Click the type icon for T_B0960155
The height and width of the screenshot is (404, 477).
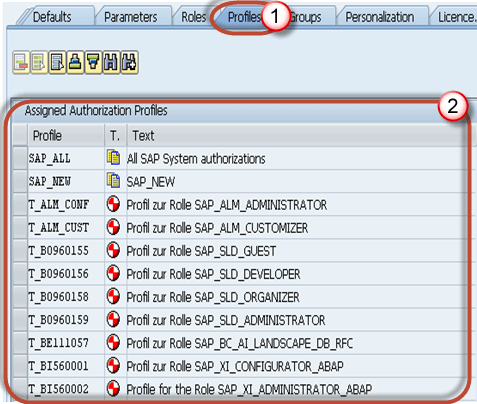(113, 250)
